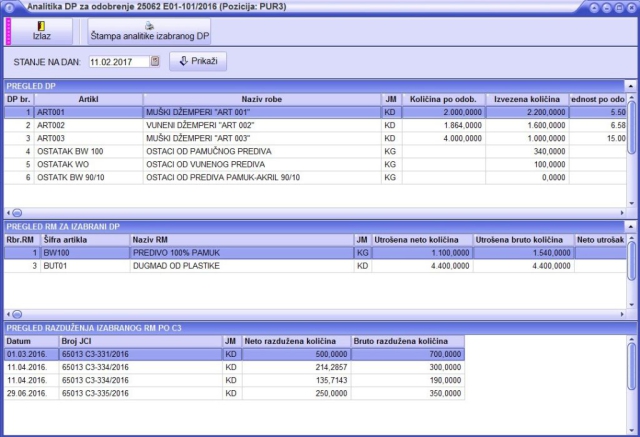Screen dimensions: 640x437
Task: Collapse the PREGLED RAZDUŽENJA panel
Action: (x=629, y=328)
